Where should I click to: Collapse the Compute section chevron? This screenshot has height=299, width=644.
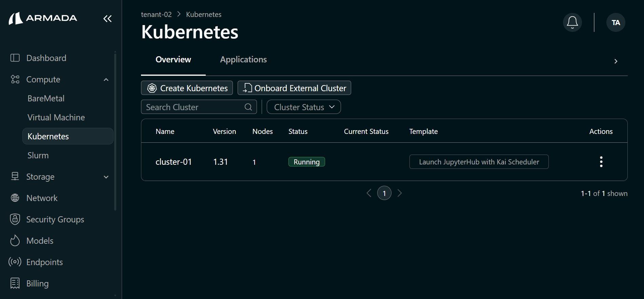click(x=106, y=80)
